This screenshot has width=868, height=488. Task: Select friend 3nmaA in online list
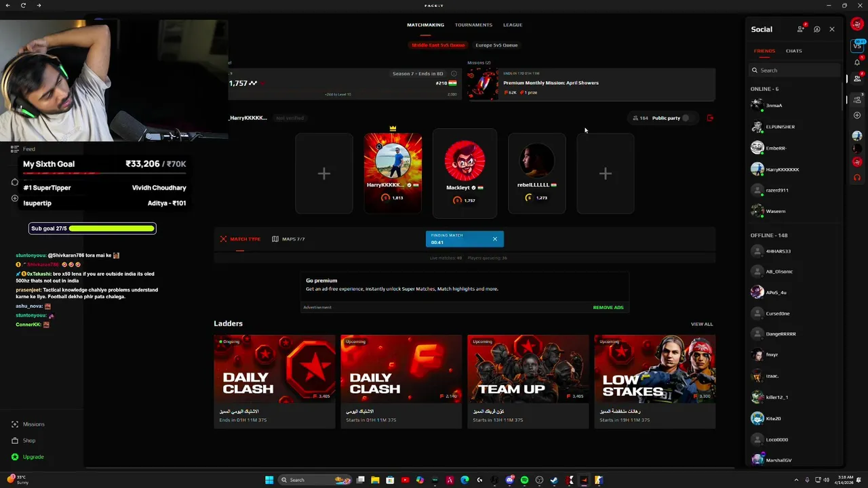(795, 106)
